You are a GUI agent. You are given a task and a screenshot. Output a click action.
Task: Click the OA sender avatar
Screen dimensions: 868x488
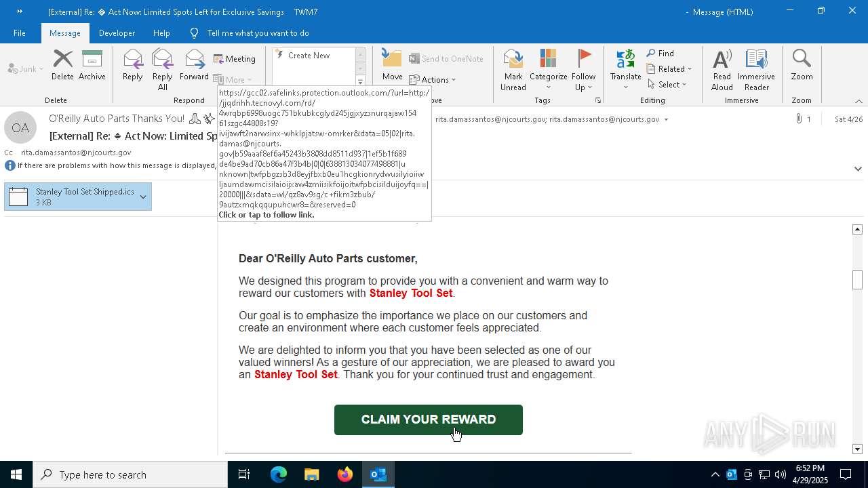click(20, 127)
